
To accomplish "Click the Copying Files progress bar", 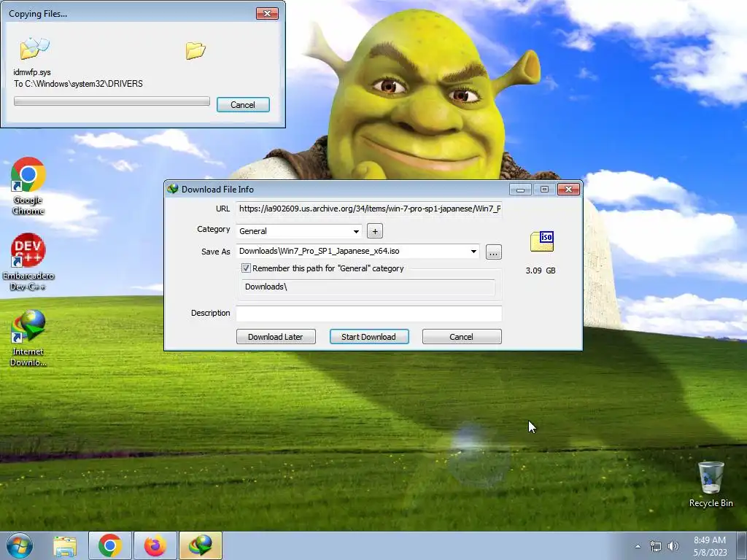I will 112,101.
